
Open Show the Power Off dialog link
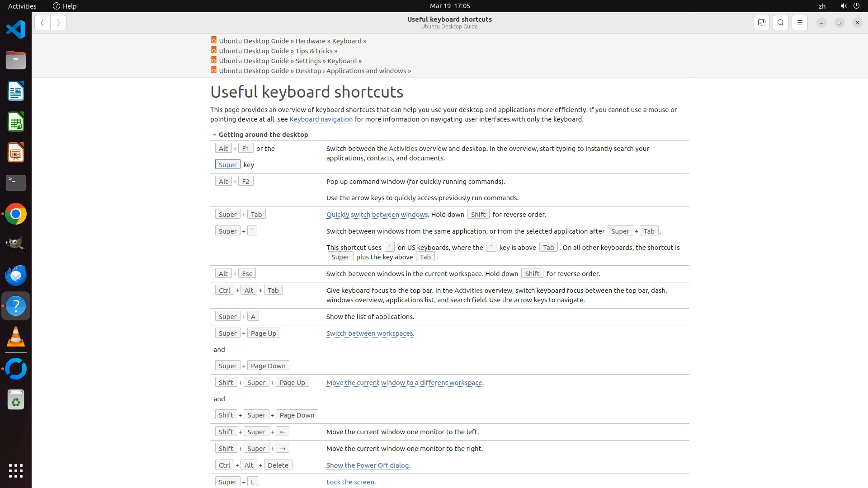coord(367,465)
